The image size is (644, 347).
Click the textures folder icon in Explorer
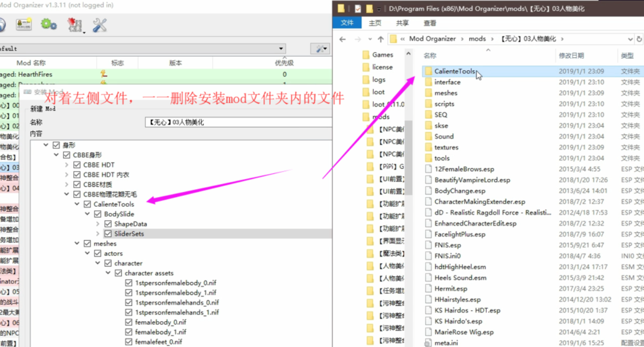(428, 147)
